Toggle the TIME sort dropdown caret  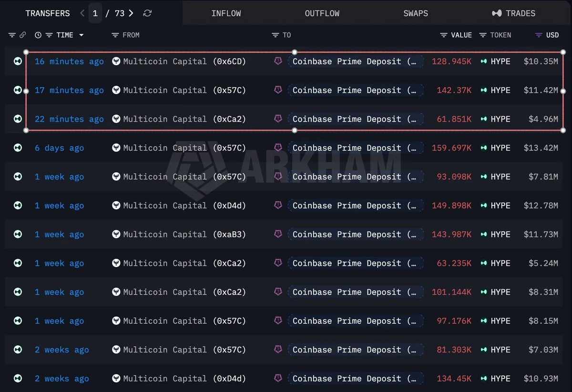pyautogui.click(x=82, y=35)
